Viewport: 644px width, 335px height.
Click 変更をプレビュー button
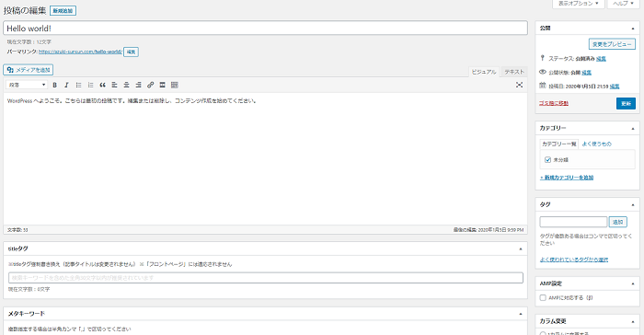(612, 44)
